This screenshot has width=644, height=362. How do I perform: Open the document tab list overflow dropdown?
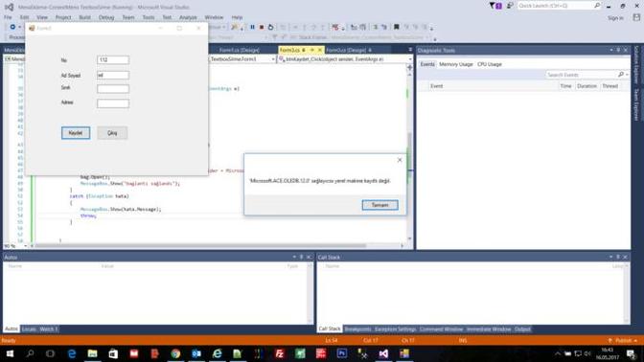point(410,50)
